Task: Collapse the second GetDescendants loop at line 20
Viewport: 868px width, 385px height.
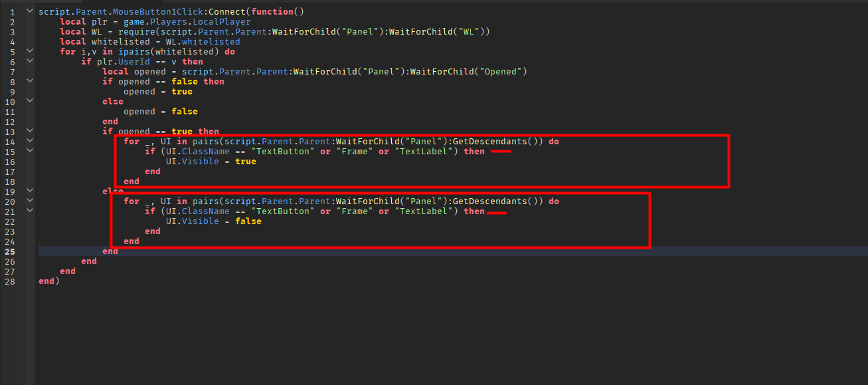Action: tap(29, 200)
